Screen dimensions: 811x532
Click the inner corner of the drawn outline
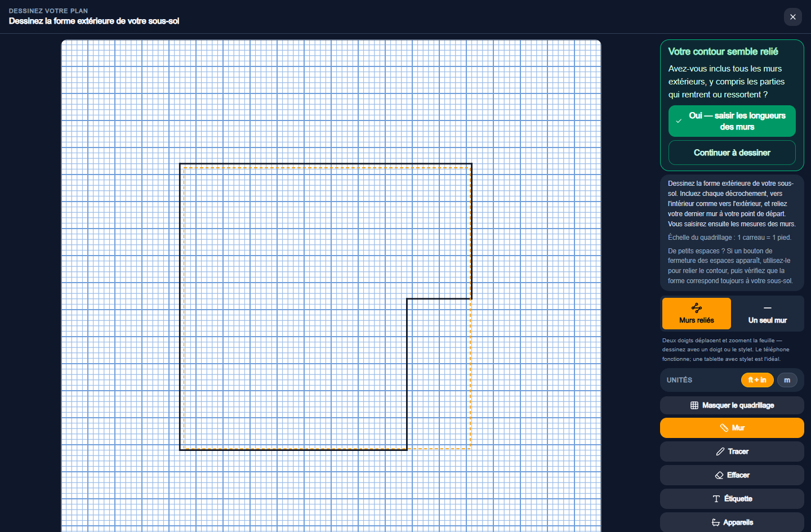(x=407, y=299)
